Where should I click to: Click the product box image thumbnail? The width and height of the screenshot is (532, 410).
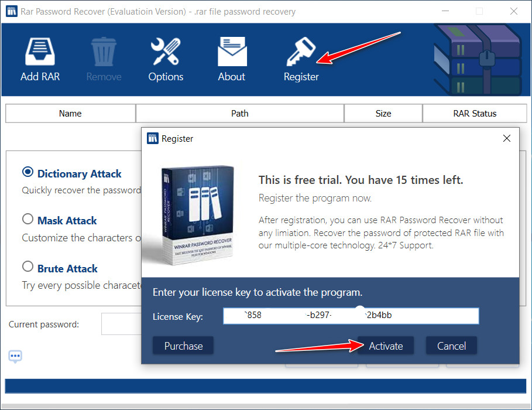coord(197,216)
